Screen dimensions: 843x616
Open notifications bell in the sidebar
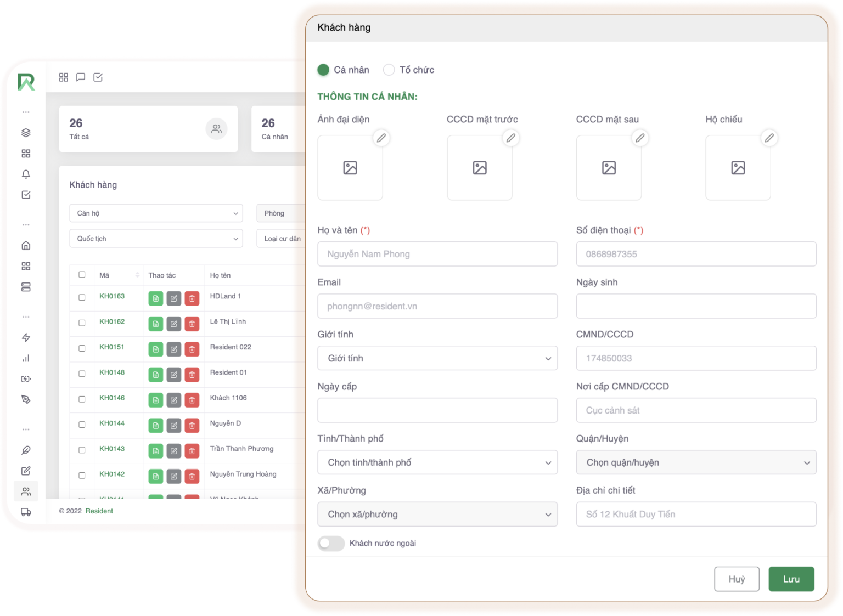tap(26, 174)
